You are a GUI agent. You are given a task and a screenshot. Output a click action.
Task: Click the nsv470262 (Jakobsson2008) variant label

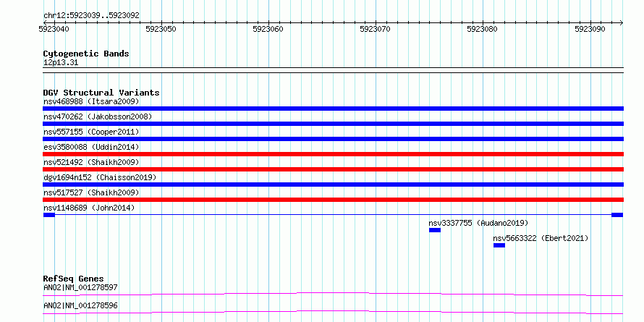98,116
